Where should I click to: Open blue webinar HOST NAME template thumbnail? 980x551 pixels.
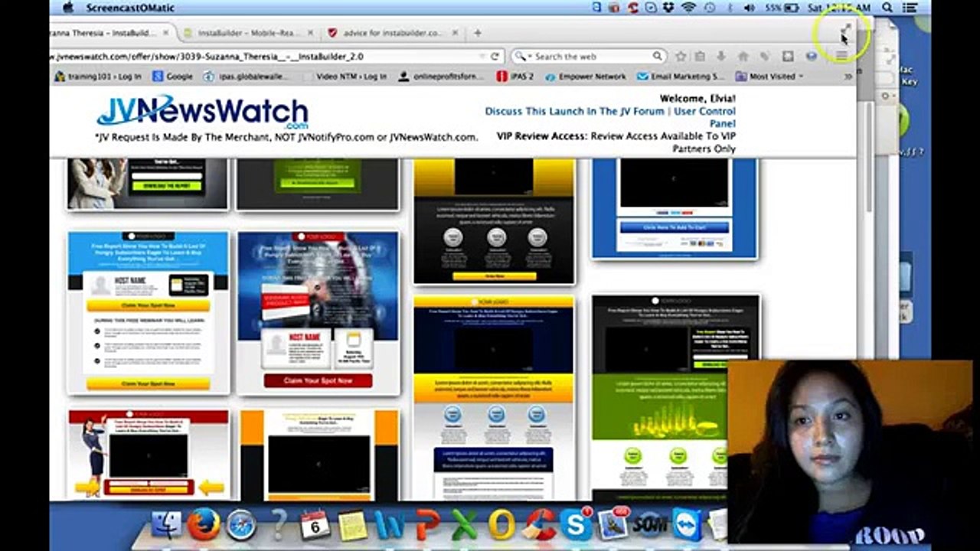[x=149, y=312]
